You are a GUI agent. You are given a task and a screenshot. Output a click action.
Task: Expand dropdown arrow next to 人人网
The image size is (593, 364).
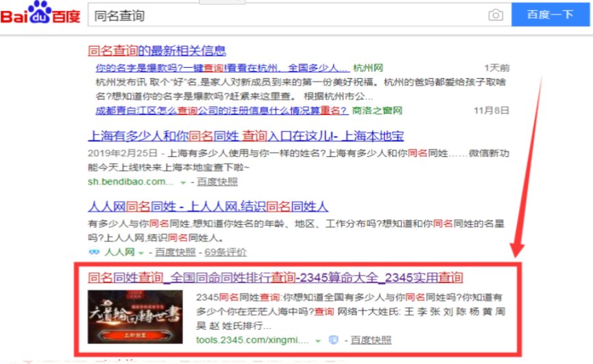point(141,253)
